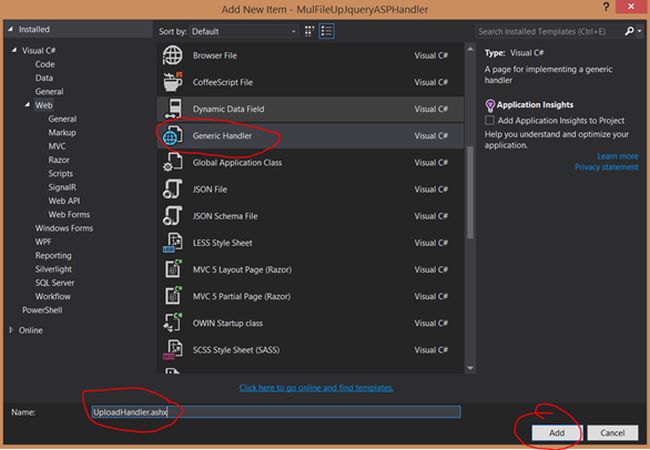
Task: Select the JSON File template icon
Action: pyautogui.click(x=172, y=189)
